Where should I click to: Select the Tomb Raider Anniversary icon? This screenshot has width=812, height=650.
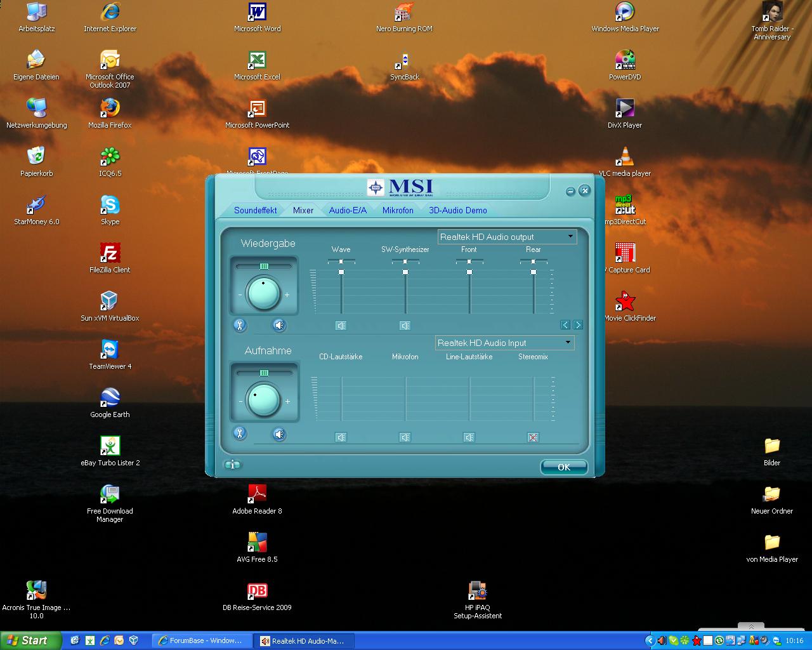772,21
